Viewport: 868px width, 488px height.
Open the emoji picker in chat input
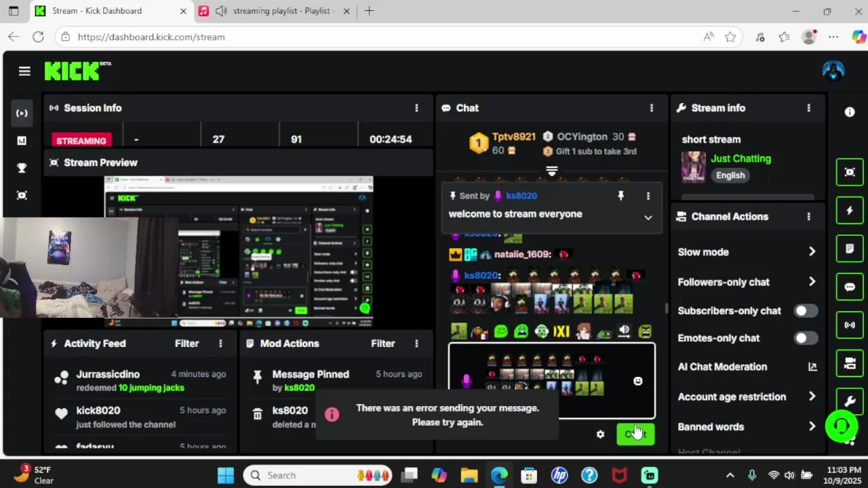click(x=637, y=381)
